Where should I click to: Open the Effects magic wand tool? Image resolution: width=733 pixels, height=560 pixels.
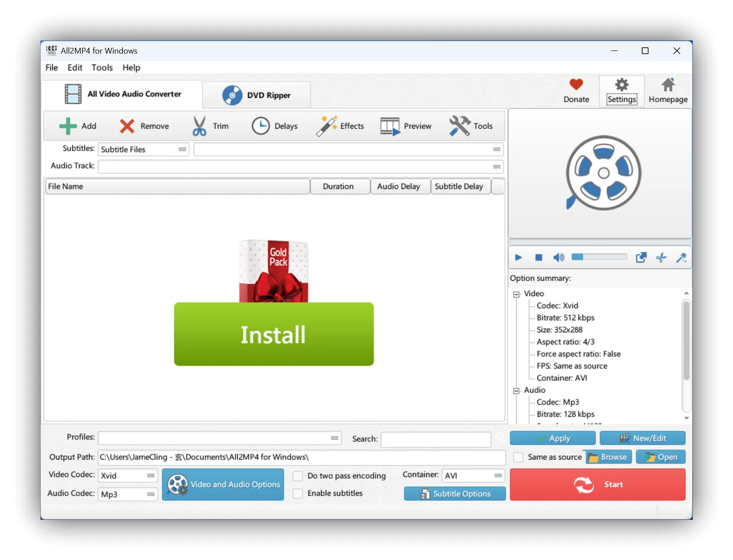tap(327, 126)
